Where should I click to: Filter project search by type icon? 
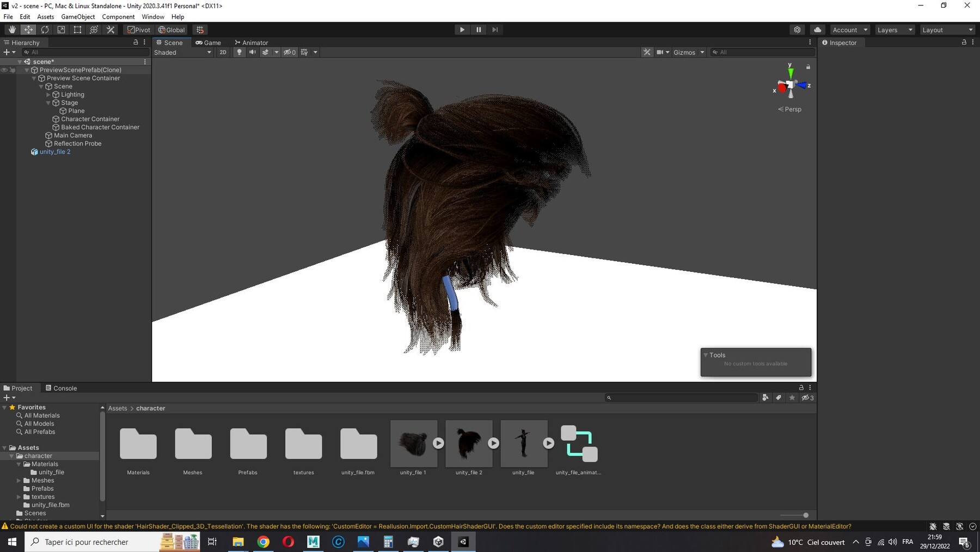[765, 398]
